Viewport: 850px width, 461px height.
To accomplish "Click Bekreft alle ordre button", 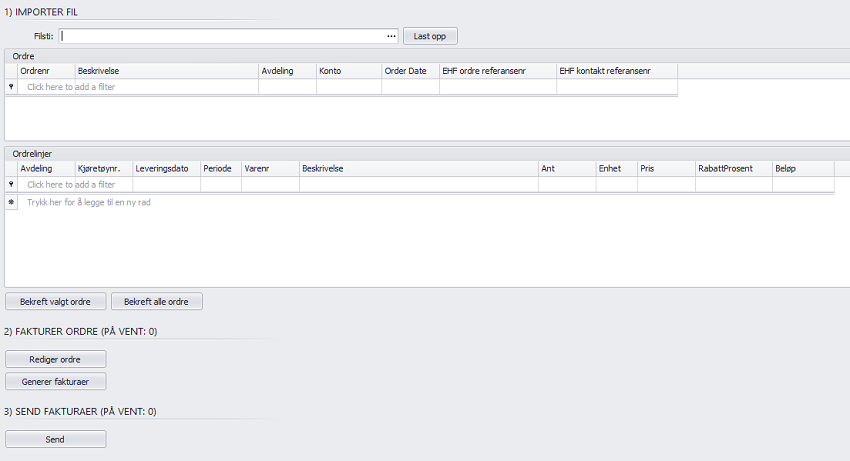I will 157,301.
